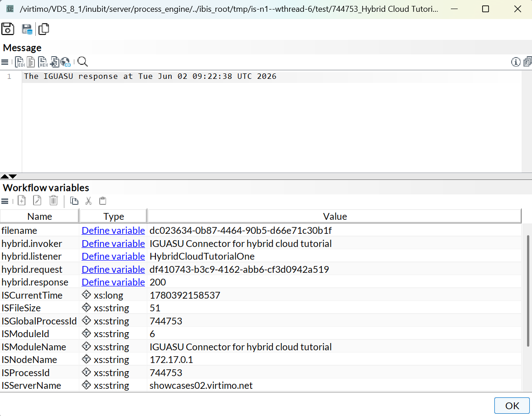Open Workflow variables hamburger menu

(x=5, y=201)
